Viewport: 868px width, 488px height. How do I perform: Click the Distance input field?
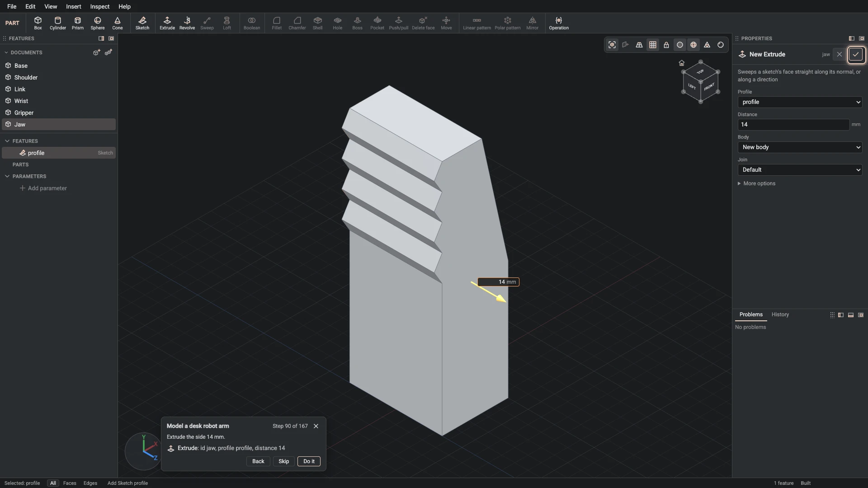[x=793, y=125]
